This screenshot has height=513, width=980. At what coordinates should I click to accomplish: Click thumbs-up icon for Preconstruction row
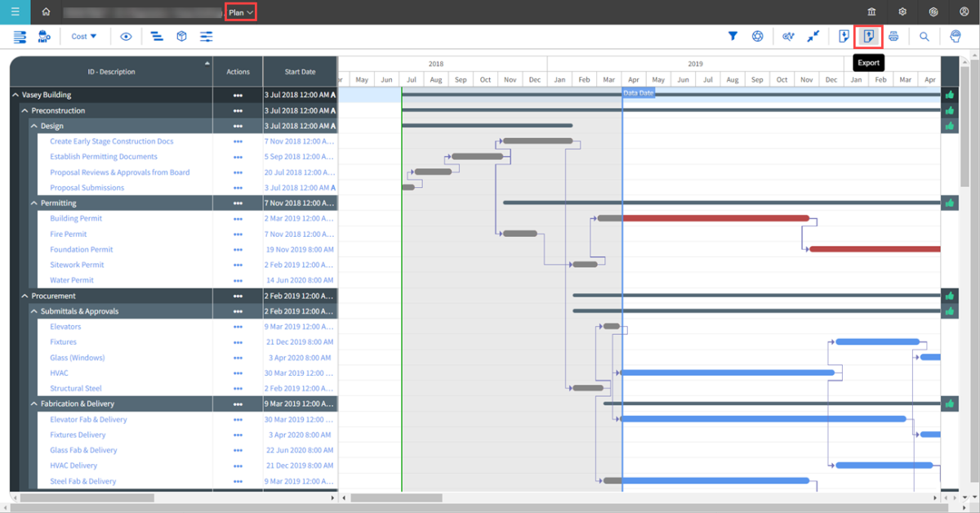tap(950, 110)
